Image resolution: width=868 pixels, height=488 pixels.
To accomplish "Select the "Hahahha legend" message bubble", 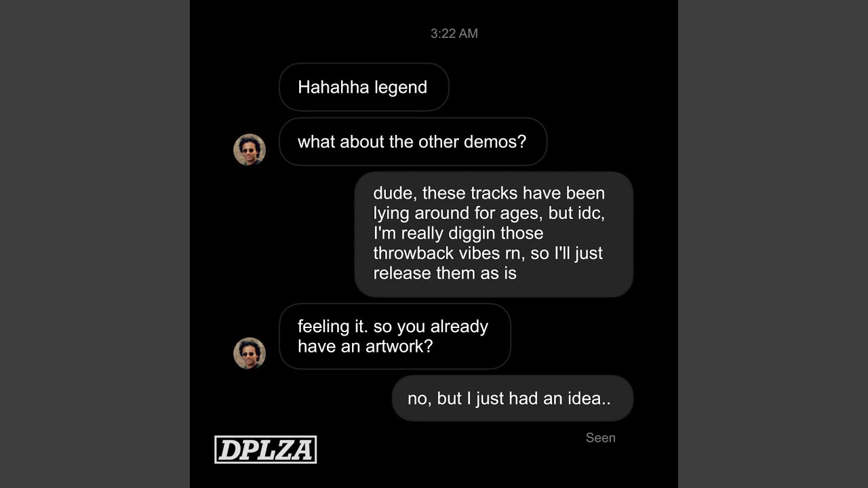I will tap(364, 87).
